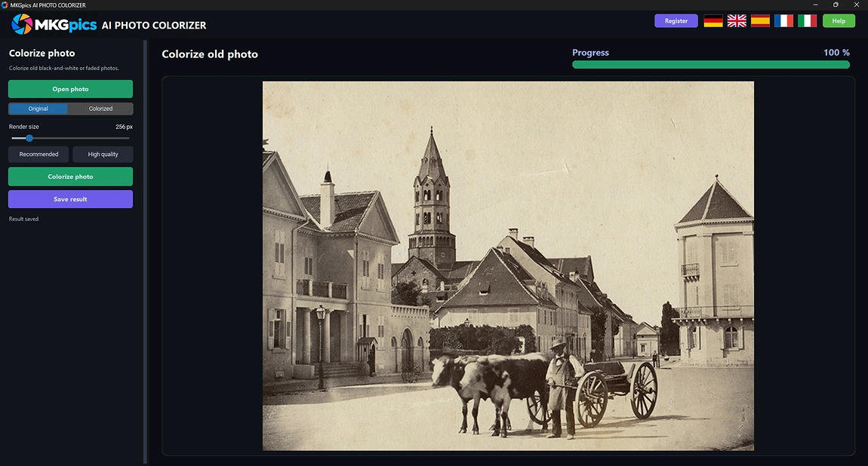
Task: Click the Register button
Action: point(676,21)
